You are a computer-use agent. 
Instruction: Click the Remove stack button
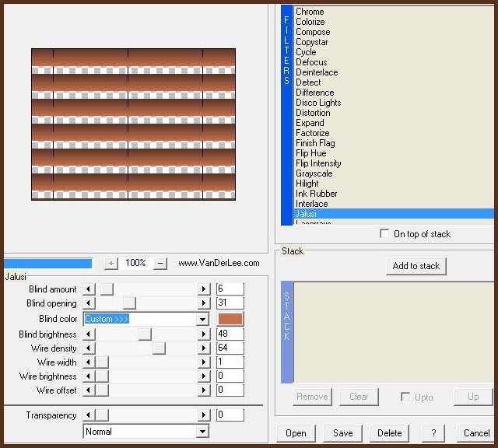click(312, 397)
